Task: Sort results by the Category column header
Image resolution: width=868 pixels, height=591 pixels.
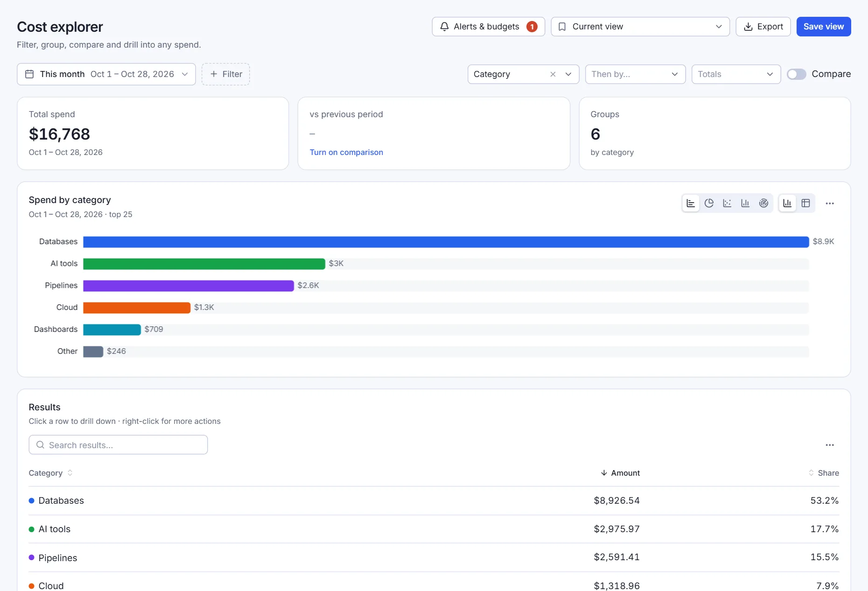Action: coord(51,473)
